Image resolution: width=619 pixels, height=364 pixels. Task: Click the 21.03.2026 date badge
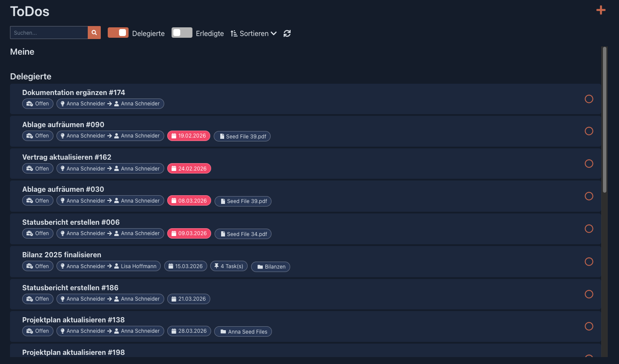coord(189,298)
